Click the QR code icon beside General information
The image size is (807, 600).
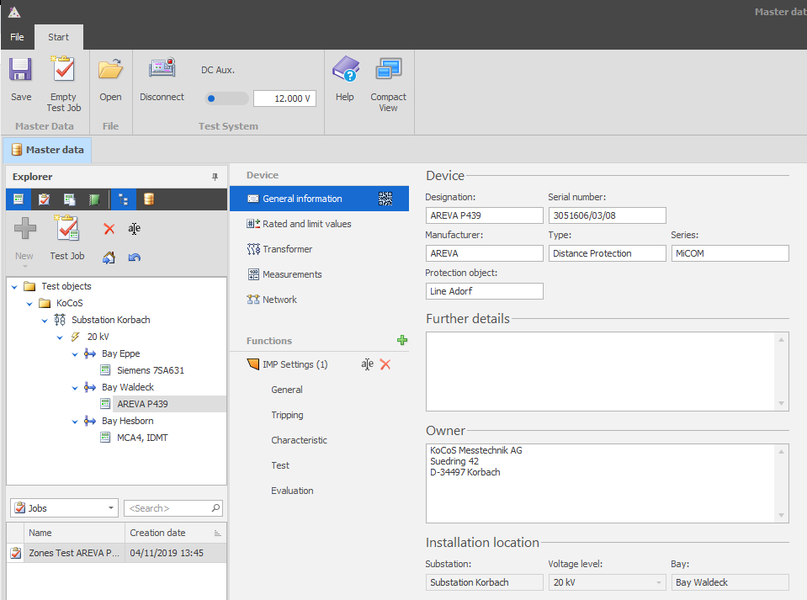385,199
